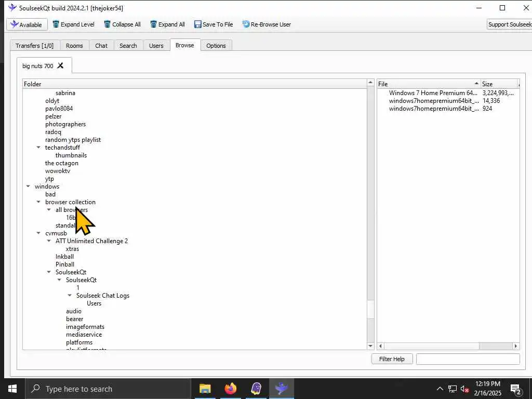Open the Users tab
532x399 pixels.
coord(156,46)
